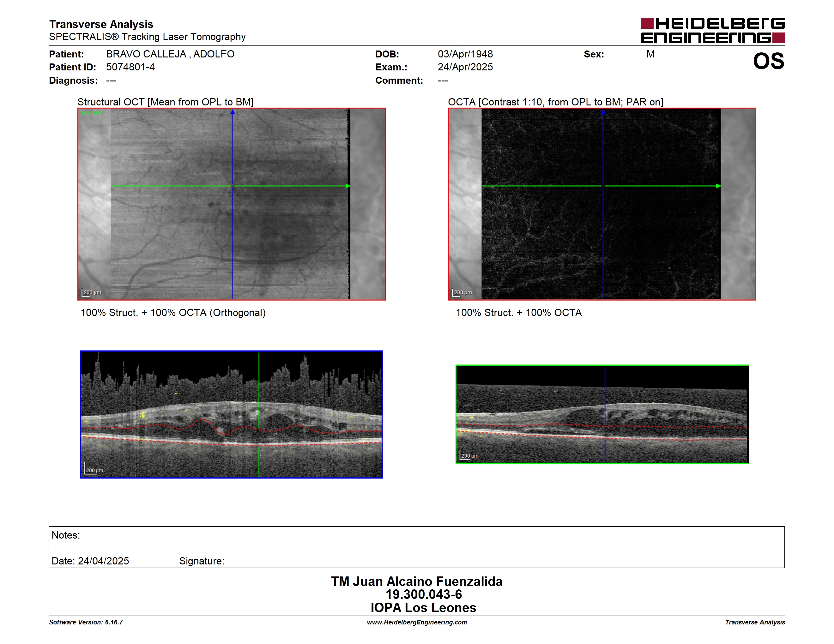The image size is (834, 644).
Task: Click 'Software Version: 6.16.7' footer
Action: (86, 622)
